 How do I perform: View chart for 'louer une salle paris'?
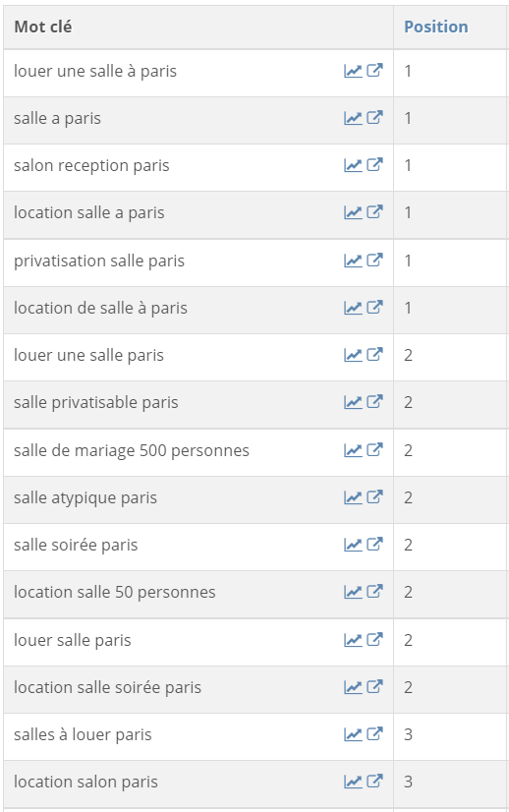click(353, 355)
